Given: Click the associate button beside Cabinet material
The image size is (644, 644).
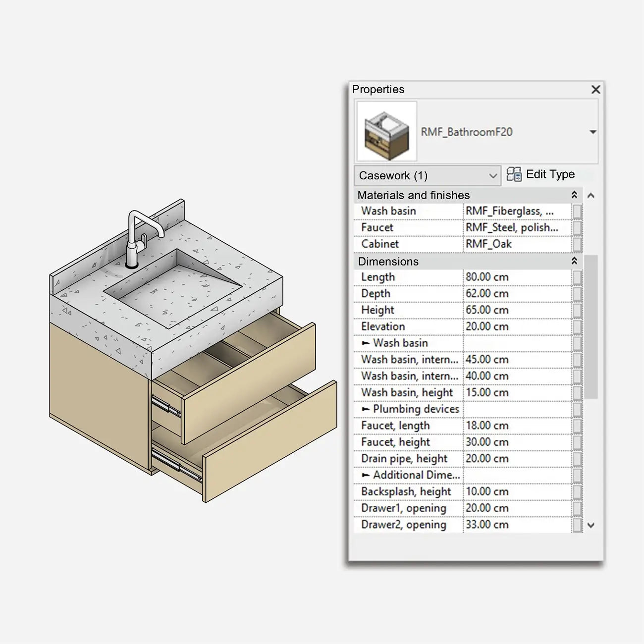Looking at the screenshot, I should [x=577, y=244].
